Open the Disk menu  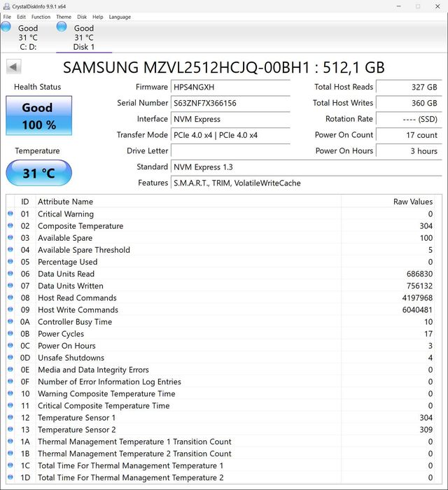coord(82,17)
